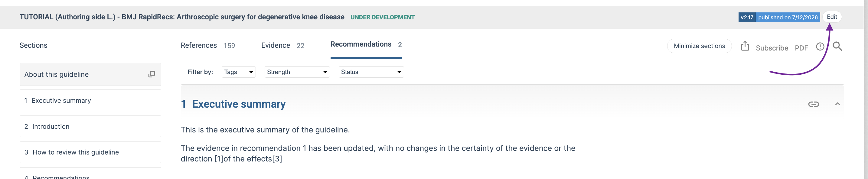The width and height of the screenshot is (868, 179).
Task: Copy link to Executive summary section
Action: click(x=814, y=104)
